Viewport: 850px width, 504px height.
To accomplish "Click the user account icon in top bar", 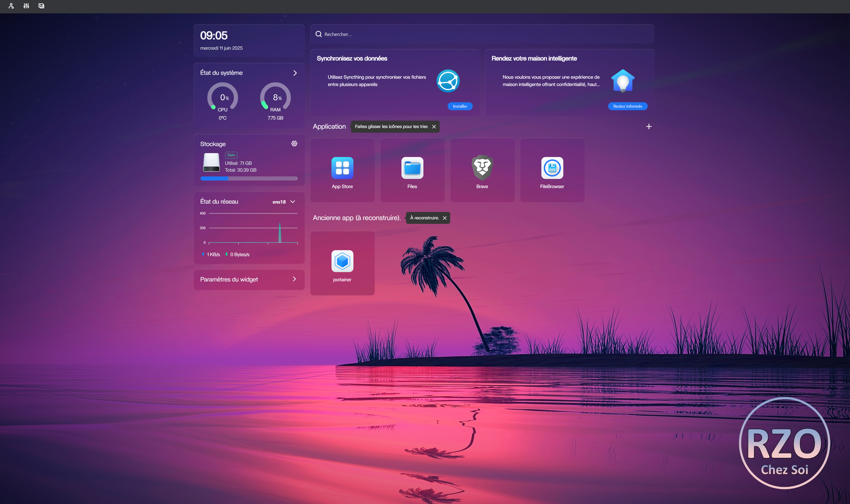I will (x=11, y=6).
